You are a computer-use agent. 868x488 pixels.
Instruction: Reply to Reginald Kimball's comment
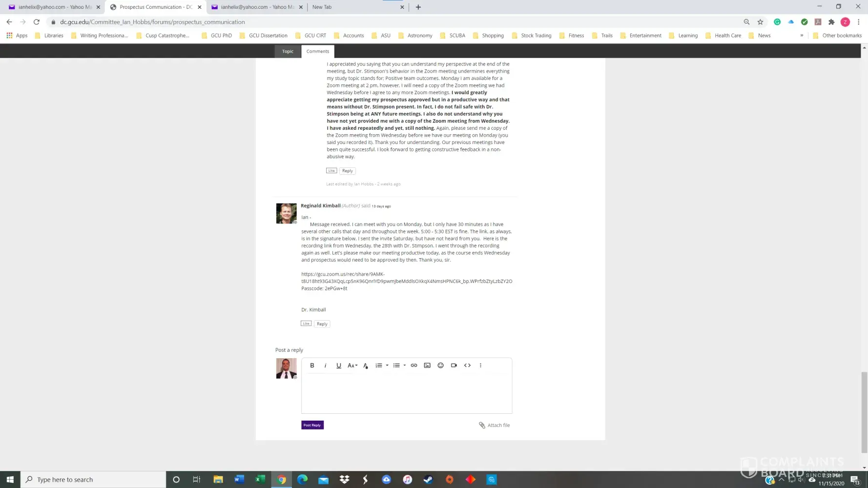(322, 324)
